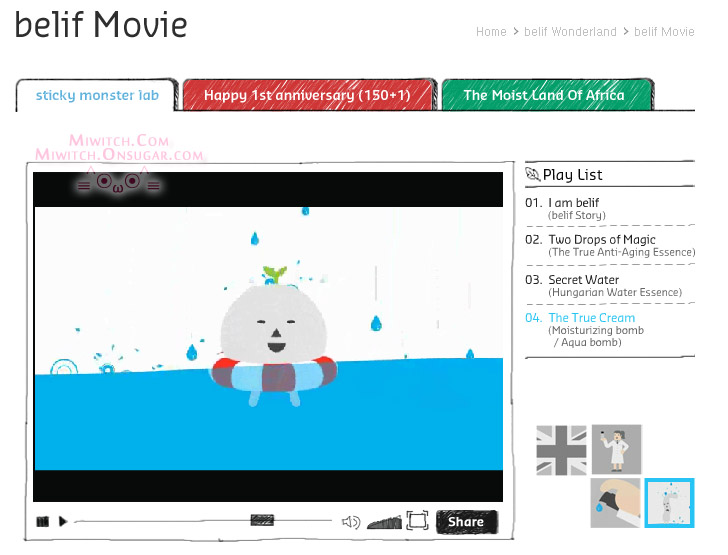Click the 'belif Movie' page heading
Viewport: 728px width, 555px height.
point(101,24)
